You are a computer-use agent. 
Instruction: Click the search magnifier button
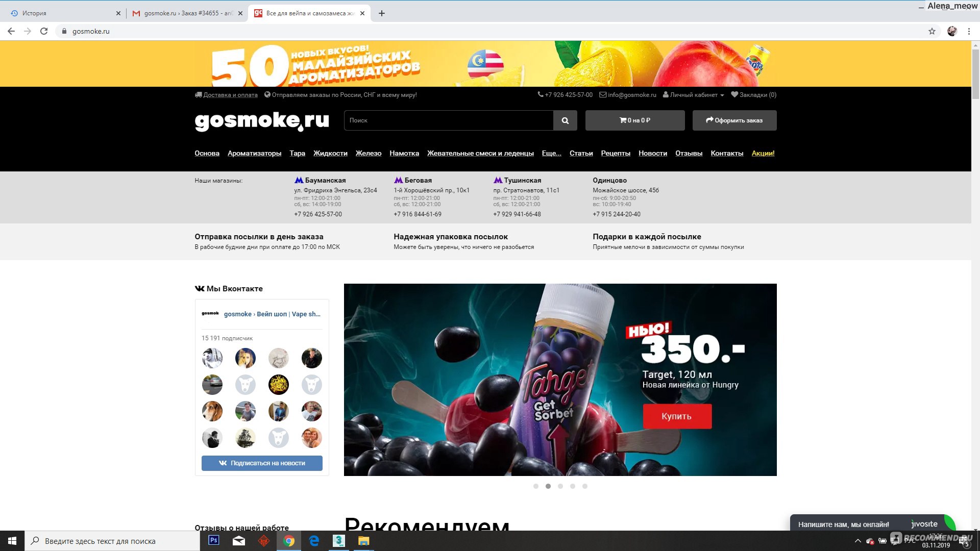point(565,120)
